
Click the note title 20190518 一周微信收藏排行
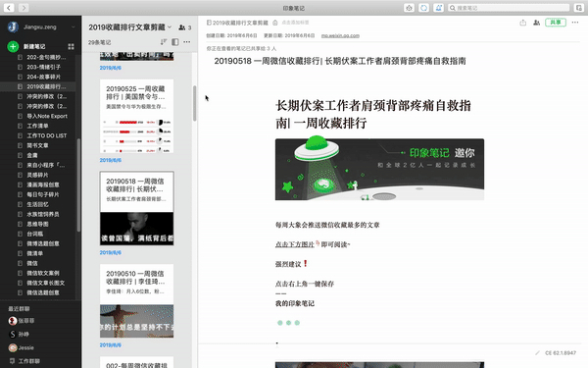[340, 61]
